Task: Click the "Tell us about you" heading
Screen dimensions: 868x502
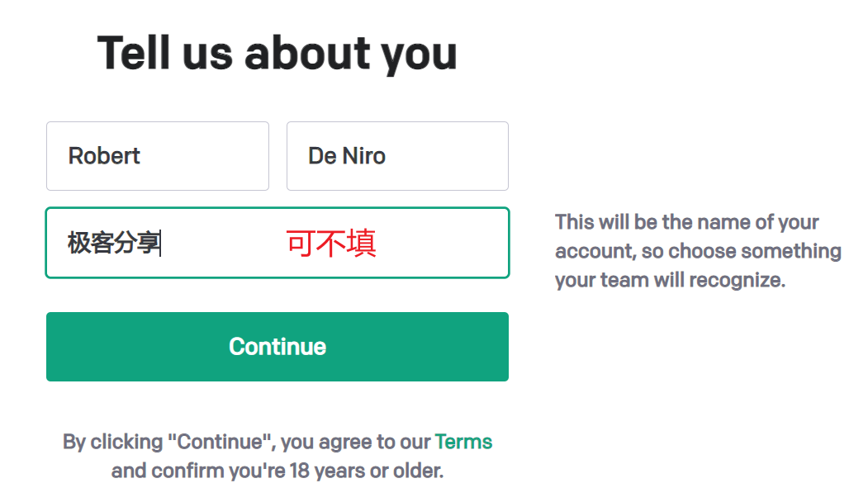Action: 277,53
